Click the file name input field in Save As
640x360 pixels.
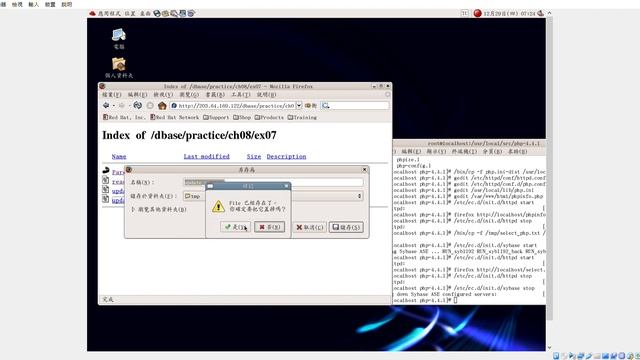pos(273,182)
